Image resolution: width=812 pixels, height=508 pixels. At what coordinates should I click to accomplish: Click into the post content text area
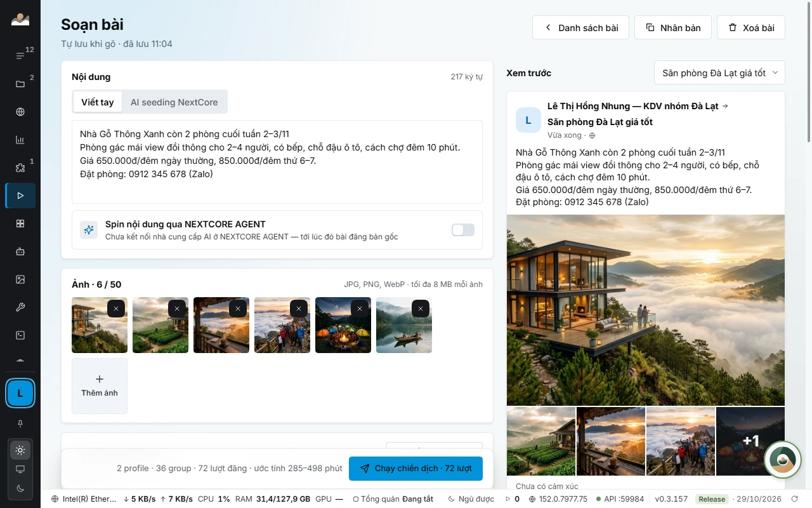pos(277,162)
